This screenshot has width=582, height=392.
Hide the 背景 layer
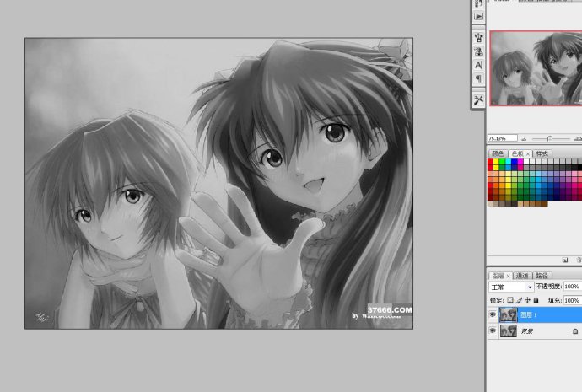tap(493, 330)
